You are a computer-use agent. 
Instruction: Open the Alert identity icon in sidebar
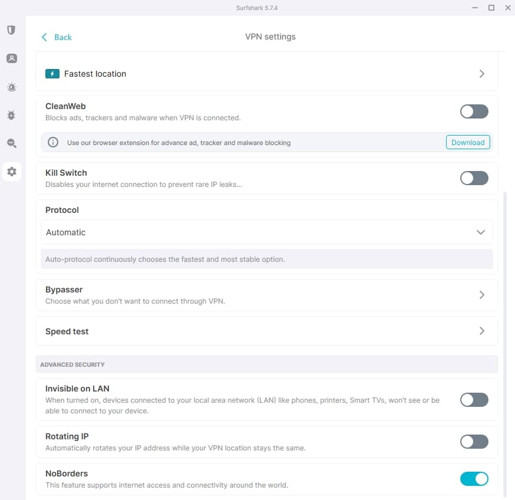(12, 58)
